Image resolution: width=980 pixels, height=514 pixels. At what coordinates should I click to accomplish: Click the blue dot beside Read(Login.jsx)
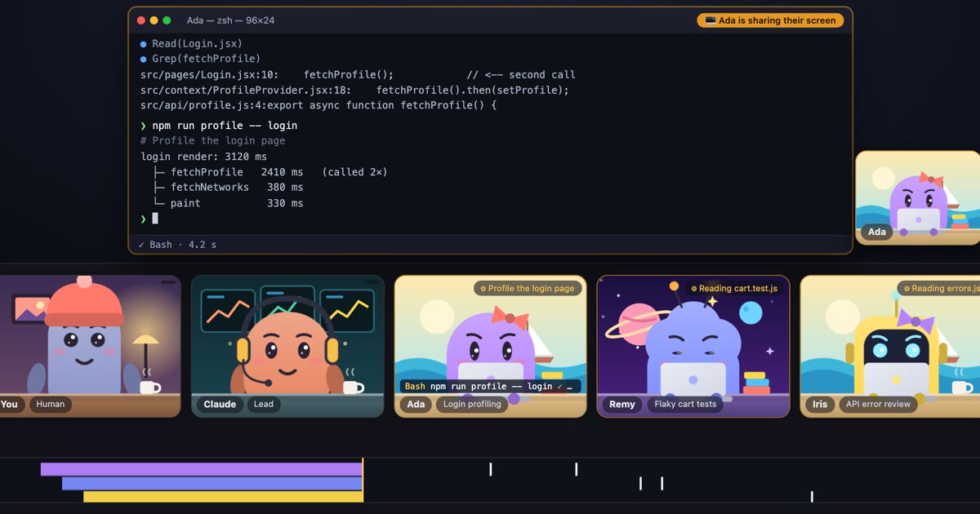coord(144,44)
